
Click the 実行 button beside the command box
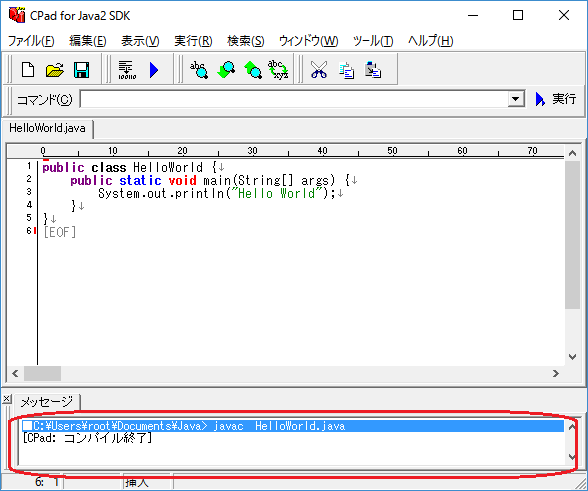556,99
